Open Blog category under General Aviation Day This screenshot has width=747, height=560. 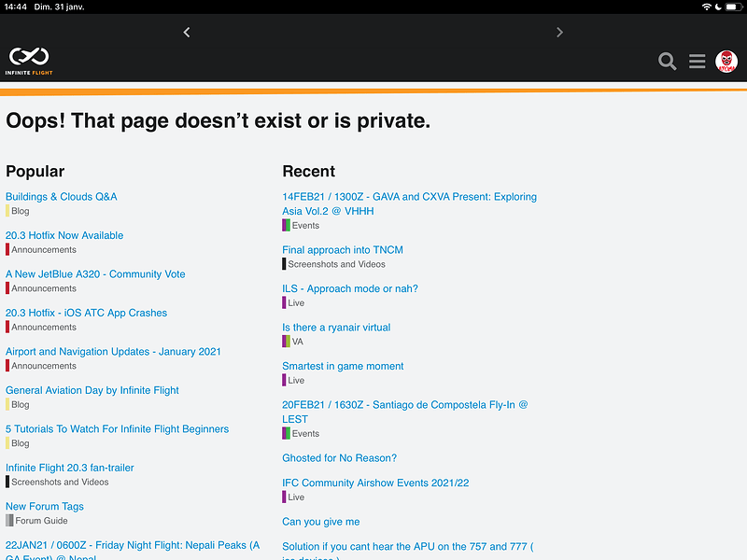click(18, 405)
